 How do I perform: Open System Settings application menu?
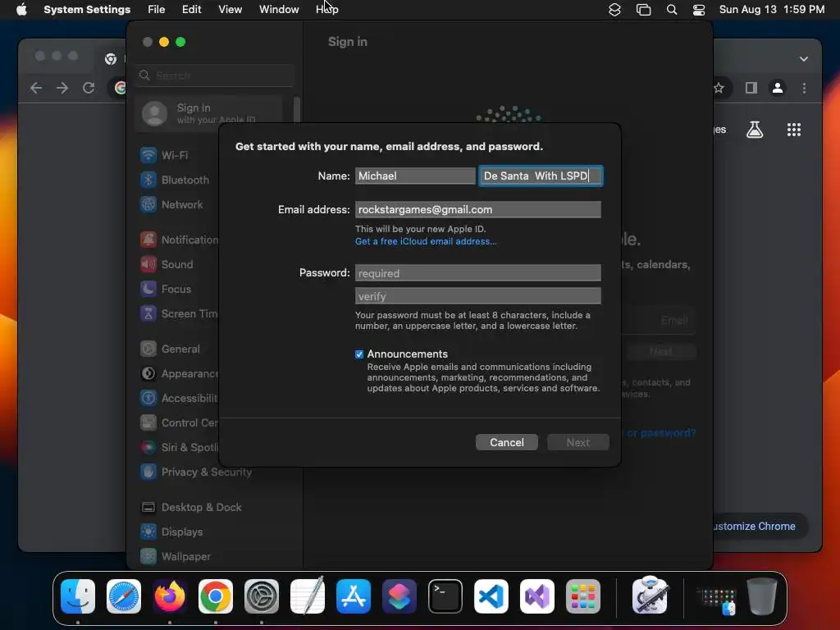tap(87, 10)
